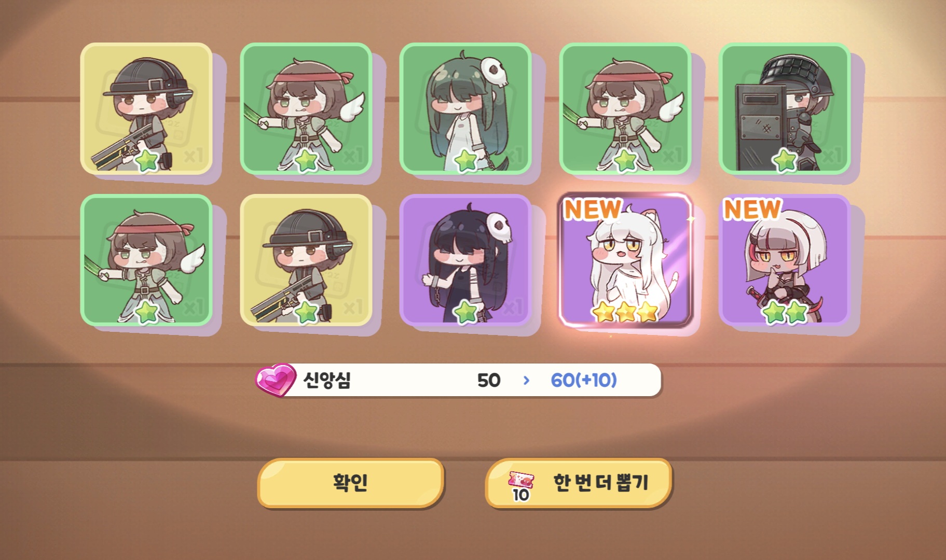Confirm results with the 확인 button
946x560 pixels.
(350, 483)
